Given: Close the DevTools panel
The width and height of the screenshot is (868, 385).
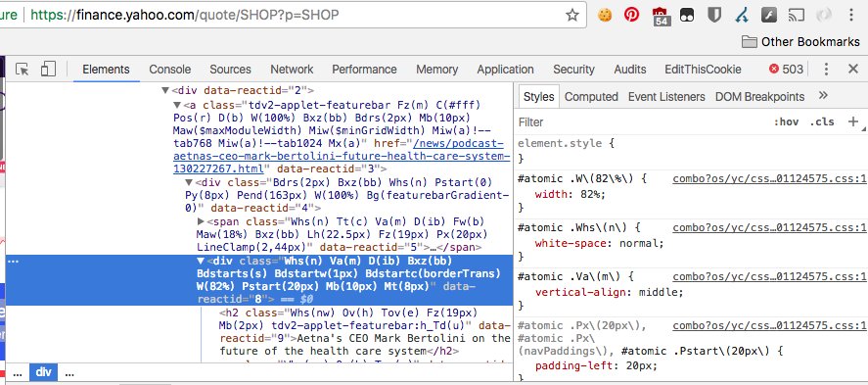Looking at the screenshot, I should [853, 70].
